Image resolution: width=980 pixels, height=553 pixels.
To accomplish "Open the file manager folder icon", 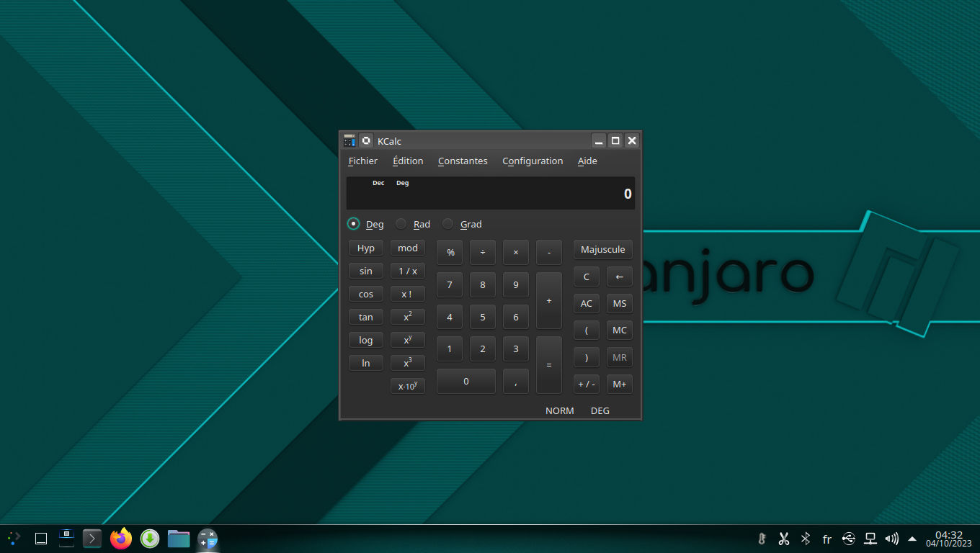I will click(x=179, y=538).
